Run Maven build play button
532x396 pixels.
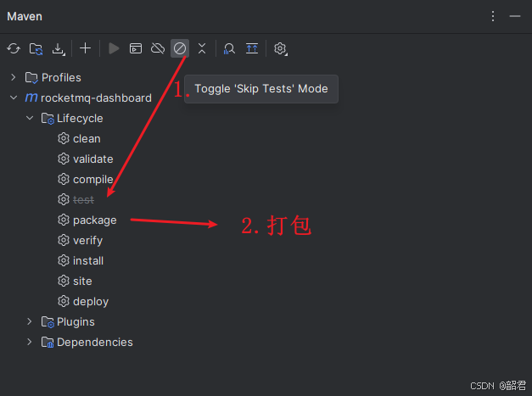pyautogui.click(x=114, y=48)
